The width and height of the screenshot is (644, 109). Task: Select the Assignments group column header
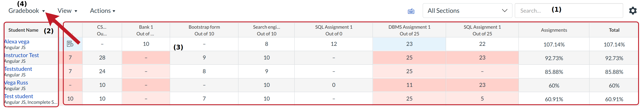(x=554, y=30)
